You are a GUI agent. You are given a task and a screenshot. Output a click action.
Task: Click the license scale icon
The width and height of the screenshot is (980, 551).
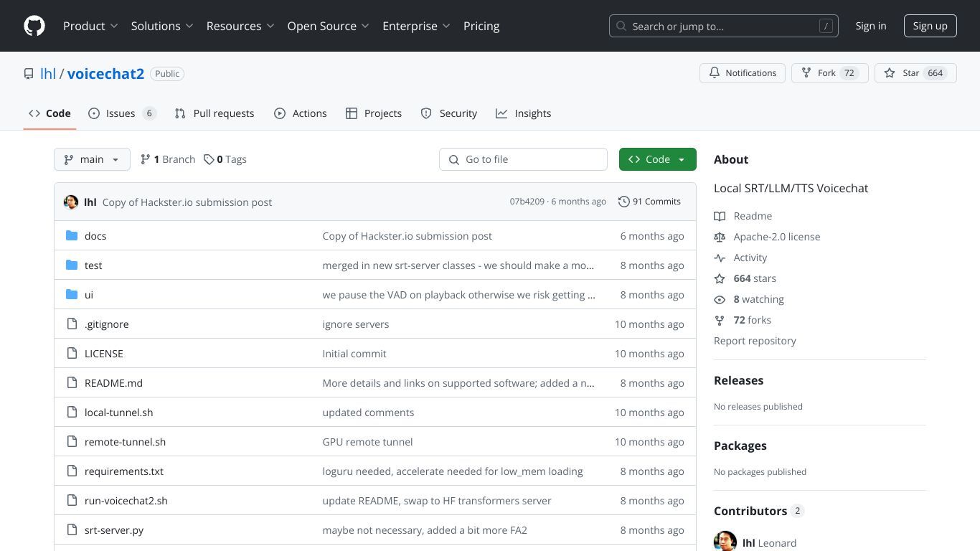click(720, 237)
